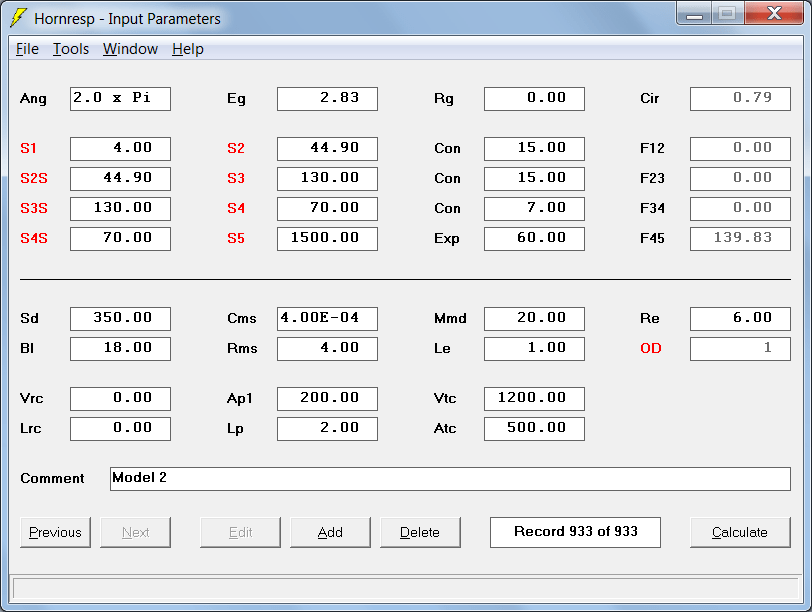Viewport: 812px width, 612px height.
Task: Minimize the Hornresp window
Action: [694, 14]
